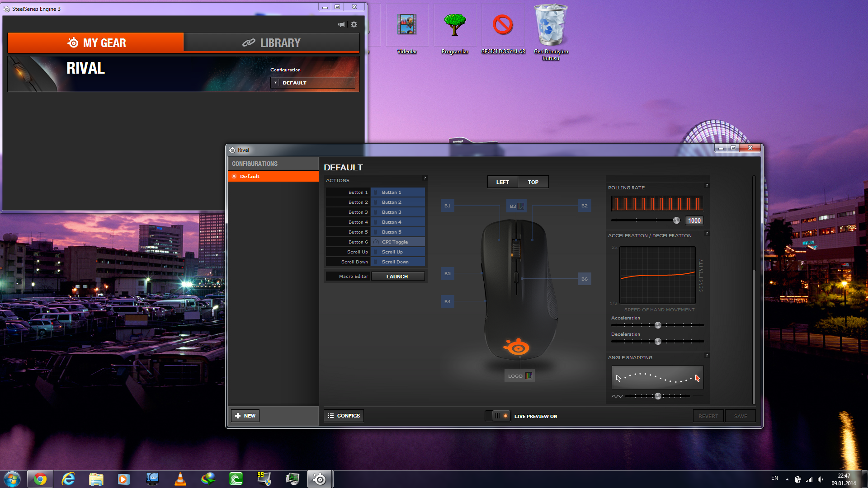This screenshot has height=488, width=868.
Task: Click the B3 scroll wheel illumination color icon
Action: click(x=521, y=206)
